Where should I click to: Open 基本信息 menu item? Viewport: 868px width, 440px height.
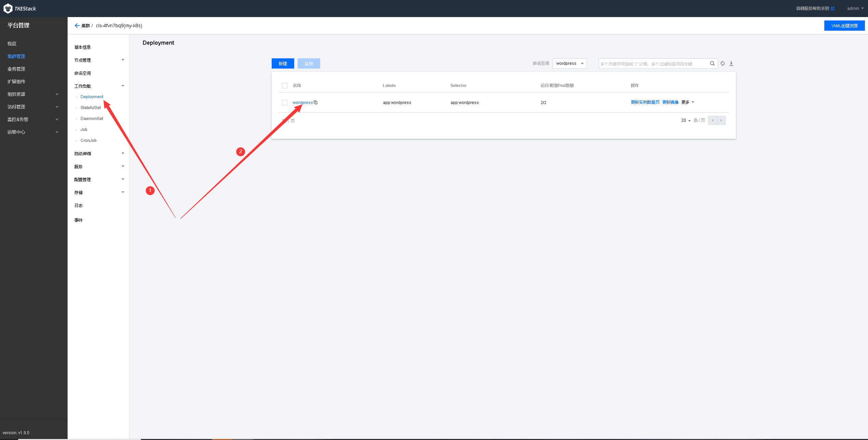[83, 47]
